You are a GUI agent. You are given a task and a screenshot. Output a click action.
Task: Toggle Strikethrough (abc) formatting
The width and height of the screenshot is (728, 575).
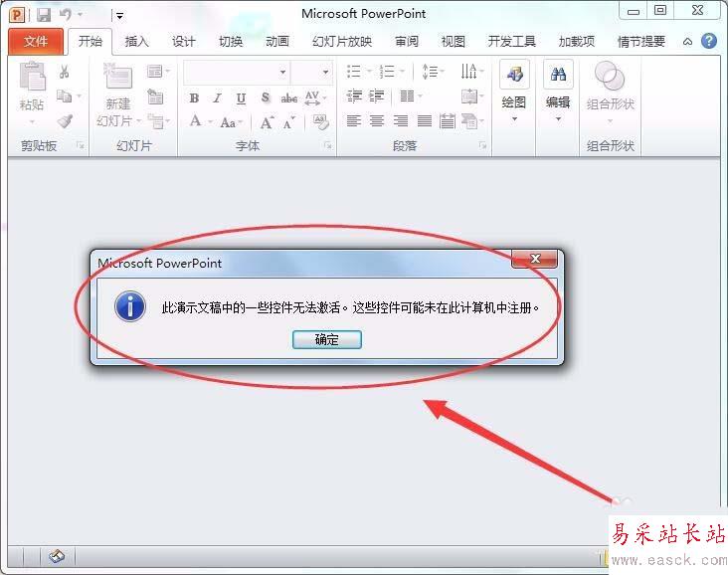(288, 98)
